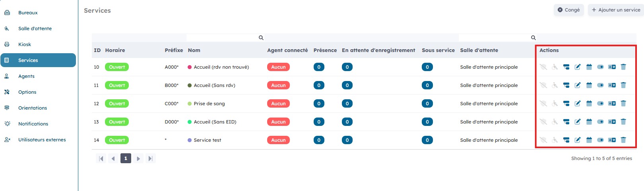Click the Nom column search field
Image resolution: width=644 pixels, height=191 pixels.
pos(222,38)
